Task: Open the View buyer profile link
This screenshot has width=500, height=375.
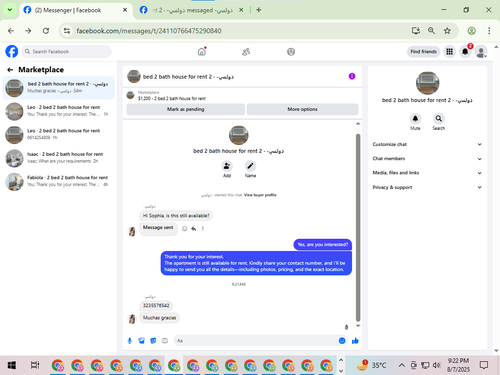Action: [x=260, y=195]
